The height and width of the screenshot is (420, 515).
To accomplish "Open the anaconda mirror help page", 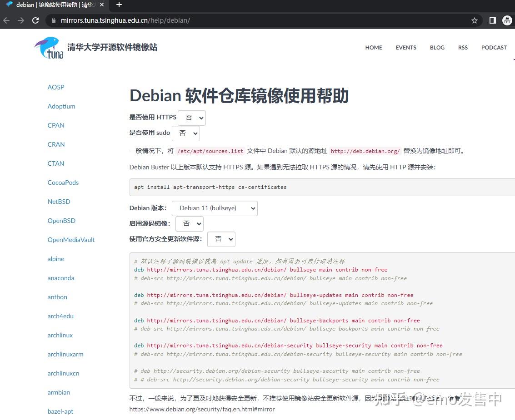I will [x=60, y=278].
